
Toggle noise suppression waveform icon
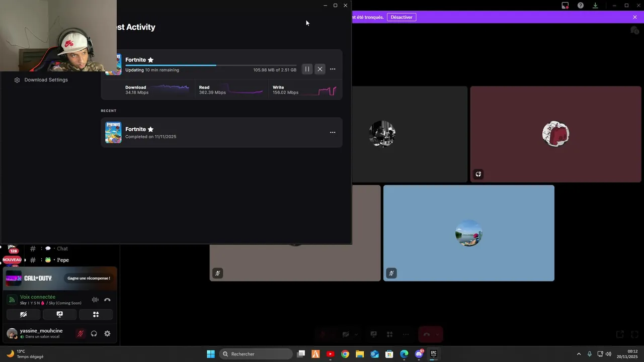tap(95, 300)
